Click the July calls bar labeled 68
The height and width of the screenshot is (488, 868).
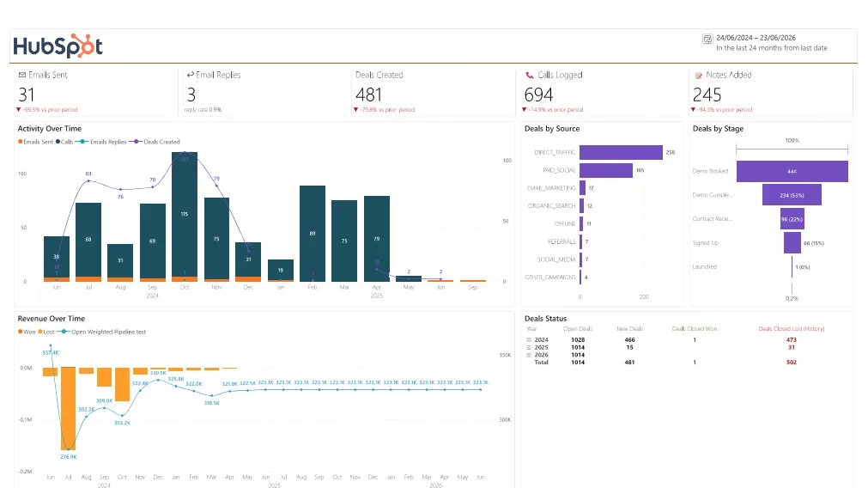point(88,240)
